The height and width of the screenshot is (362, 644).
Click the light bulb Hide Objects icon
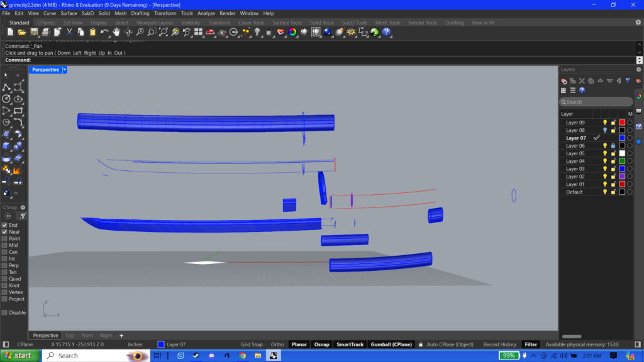(x=257, y=32)
